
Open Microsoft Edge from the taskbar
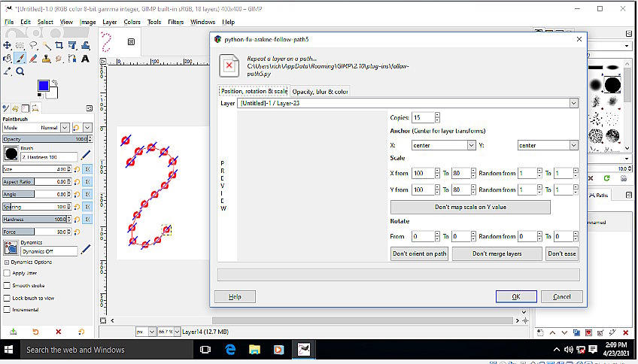coord(231,350)
